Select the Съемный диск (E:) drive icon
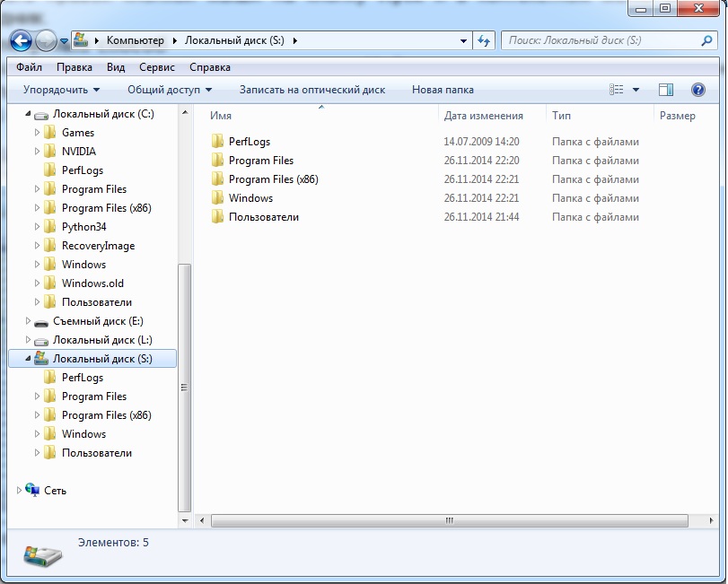This screenshot has width=728, height=584. click(x=41, y=322)
